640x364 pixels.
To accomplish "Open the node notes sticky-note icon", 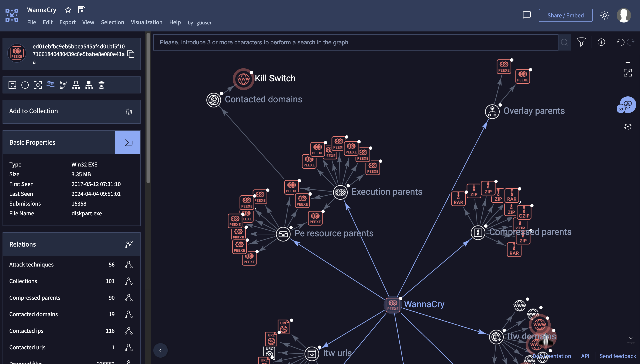I will tap(12, 85).
